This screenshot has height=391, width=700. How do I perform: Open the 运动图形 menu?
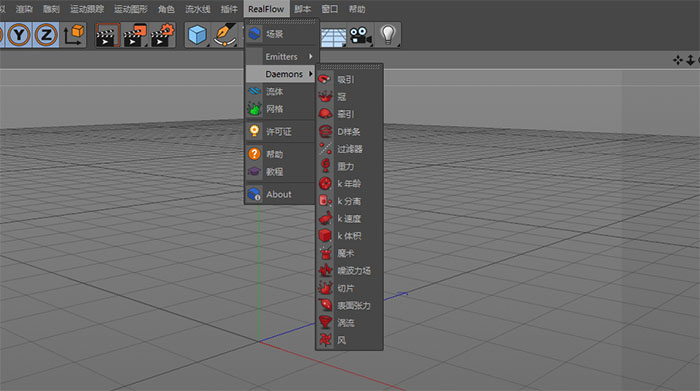coord(131,9)
